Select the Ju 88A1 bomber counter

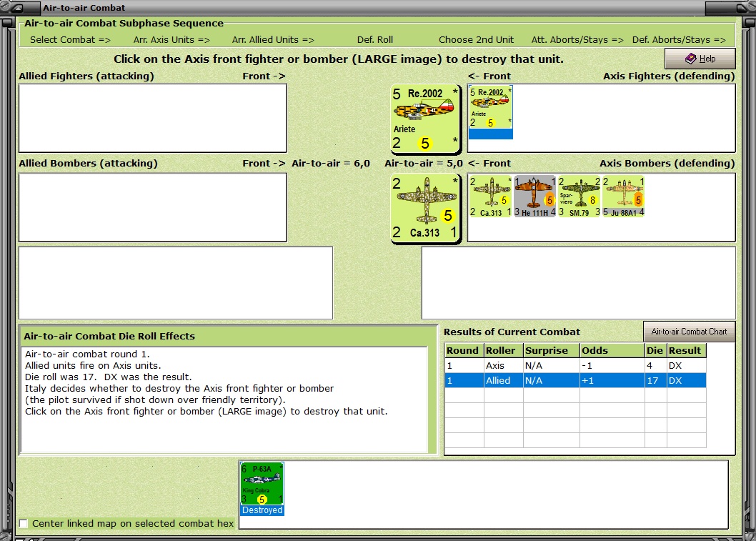click(x=623, y=197)
